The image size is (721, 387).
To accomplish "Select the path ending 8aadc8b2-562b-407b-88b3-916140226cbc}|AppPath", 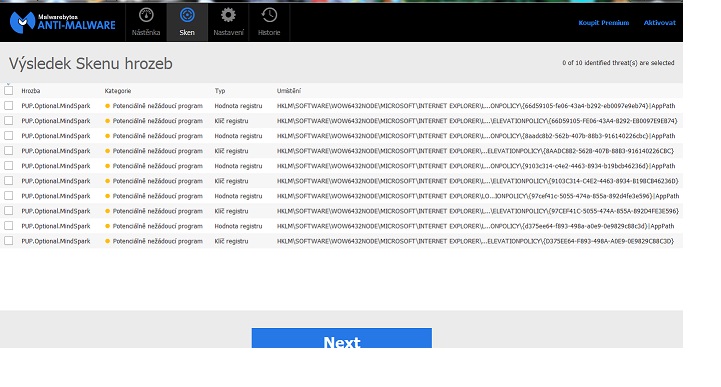I will tap(476, 136).
